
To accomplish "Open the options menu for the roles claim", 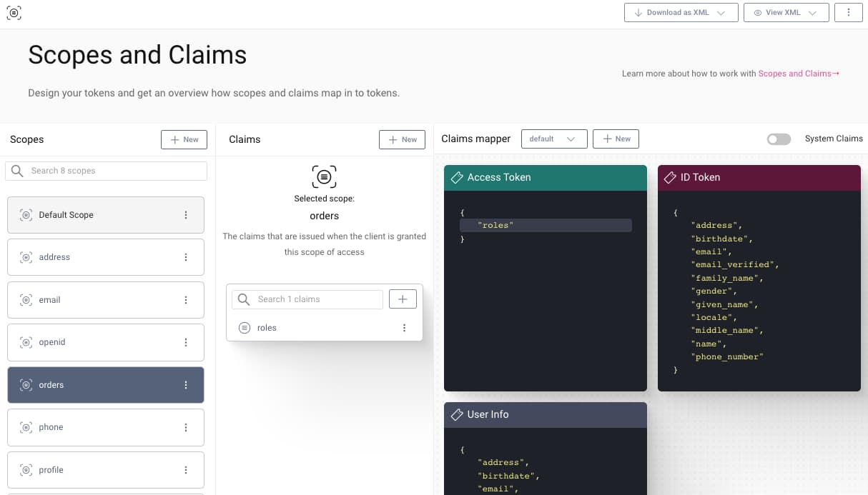I will coord(404,327).
